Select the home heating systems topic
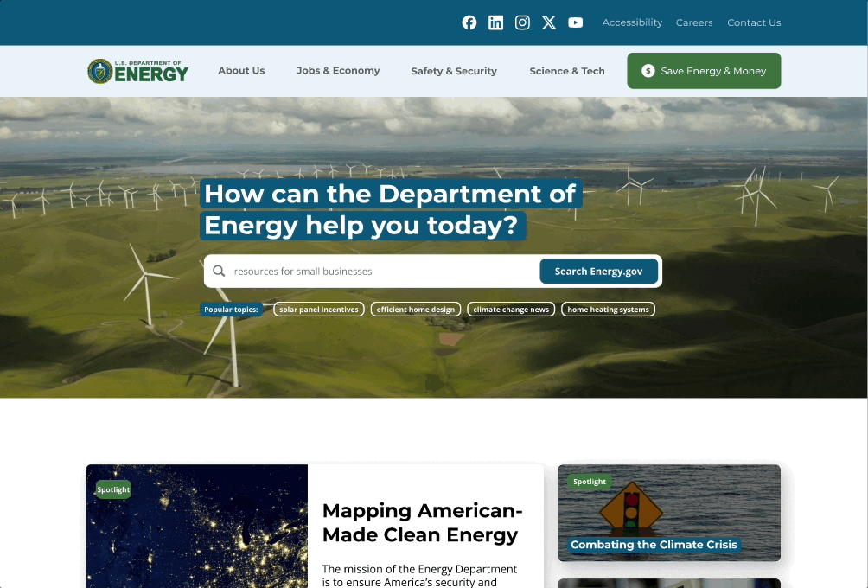 [x=608, y=310]
